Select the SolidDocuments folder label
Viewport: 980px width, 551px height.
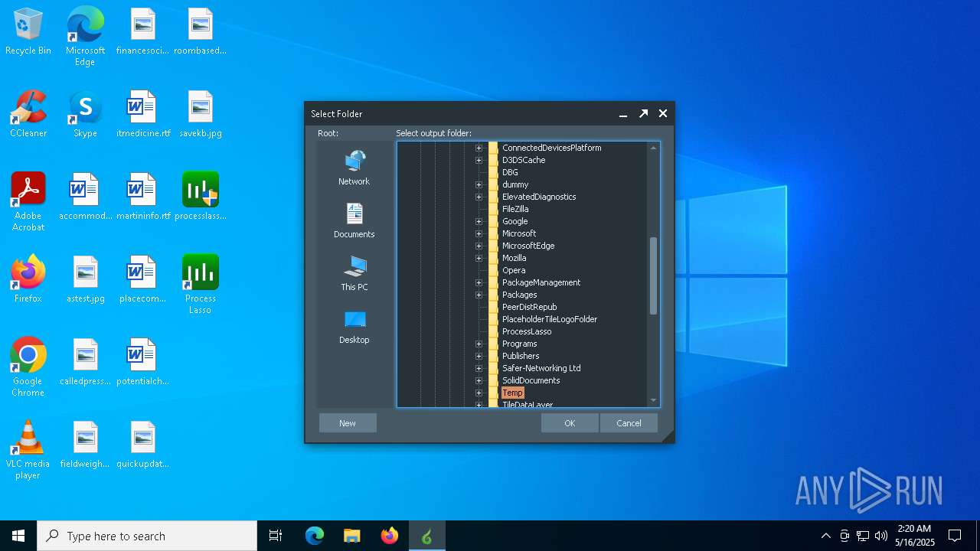click(x=531, y=380)
